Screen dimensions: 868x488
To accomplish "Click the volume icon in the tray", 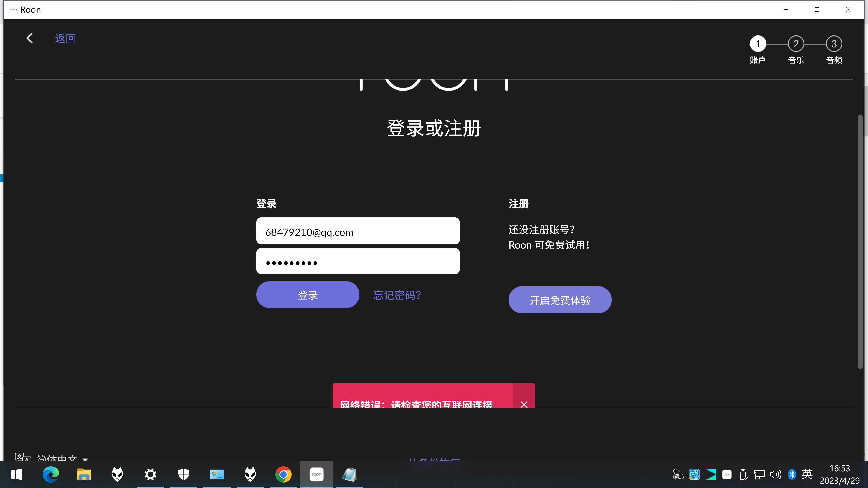I will point(776,474).
